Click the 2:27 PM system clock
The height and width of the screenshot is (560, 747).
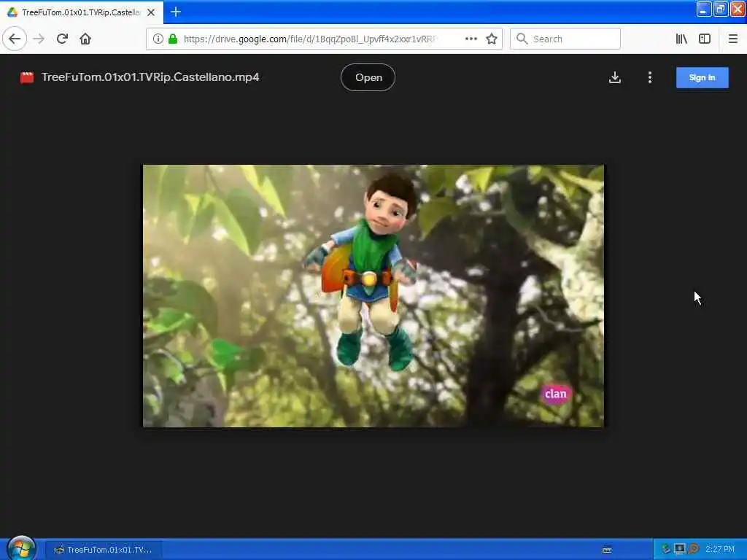pyautogui.click(x=720, y=549)
